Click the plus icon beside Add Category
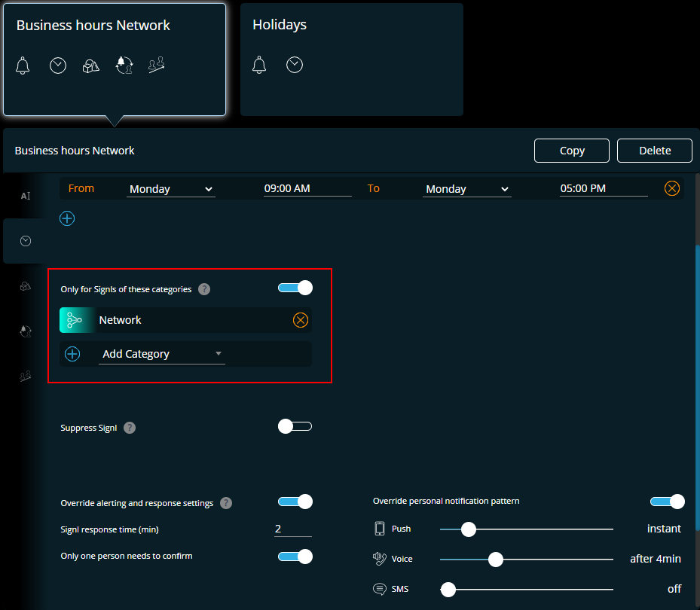700x610 pixels. click(72, 354)
